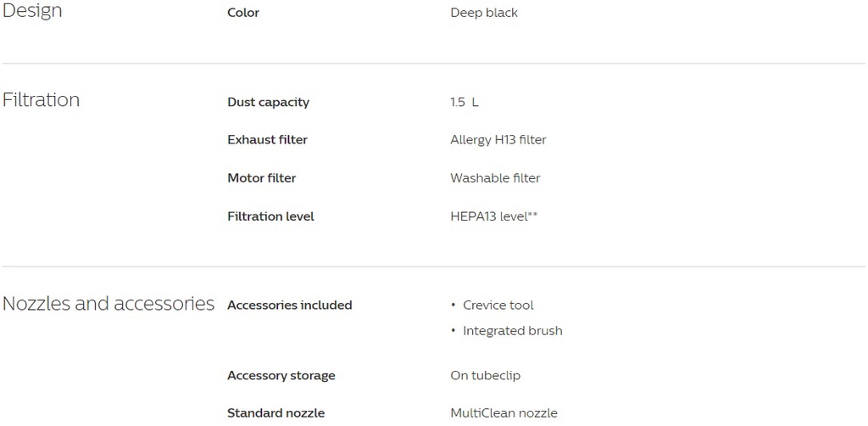Select the Dust capacity label
The height and width of the screenshot is (426, 868).
268,103
